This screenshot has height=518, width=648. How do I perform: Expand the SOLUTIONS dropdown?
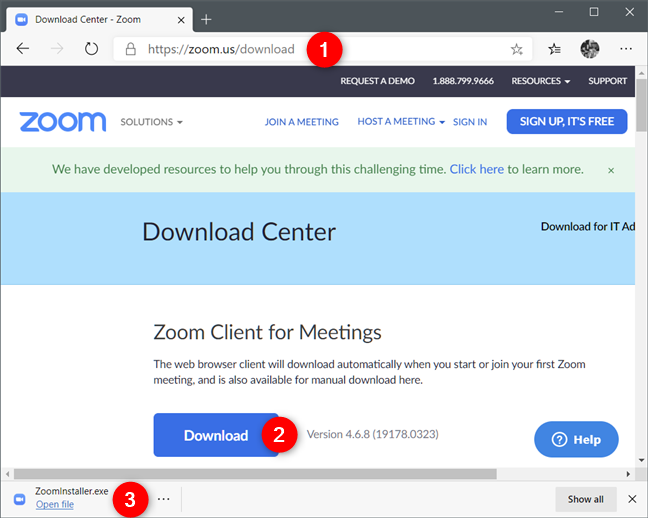click(x=151, y=122)
